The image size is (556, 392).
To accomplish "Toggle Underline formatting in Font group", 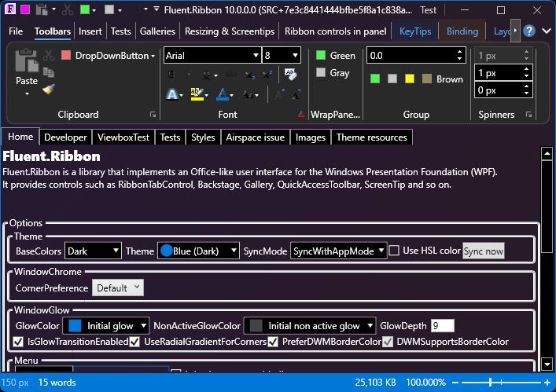I will click(206, 75).
